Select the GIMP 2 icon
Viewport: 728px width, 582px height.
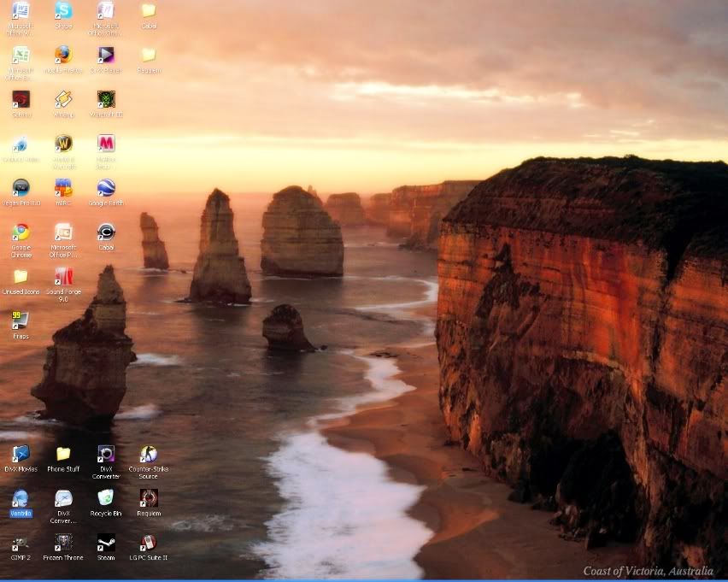[21, 543]
